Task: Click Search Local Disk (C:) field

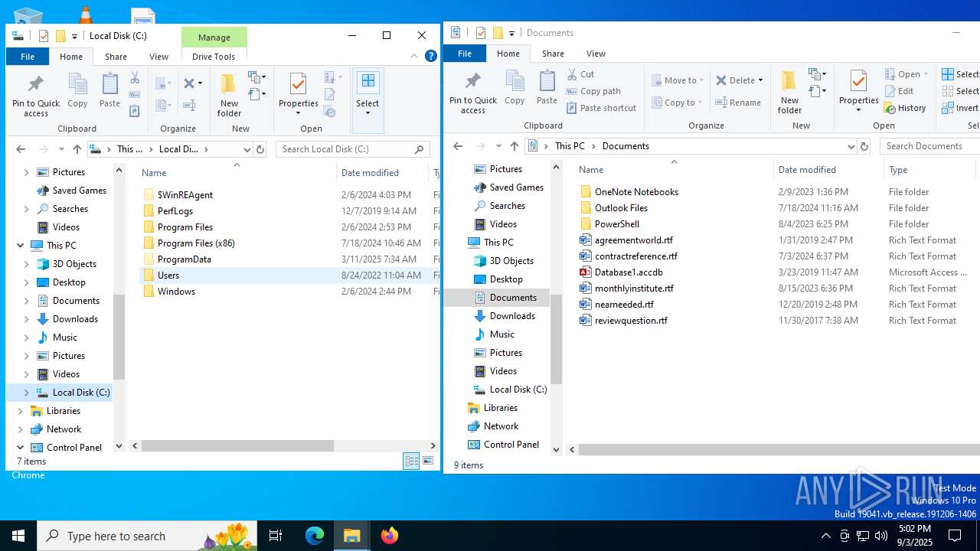Action: click(x=352, y=149)
